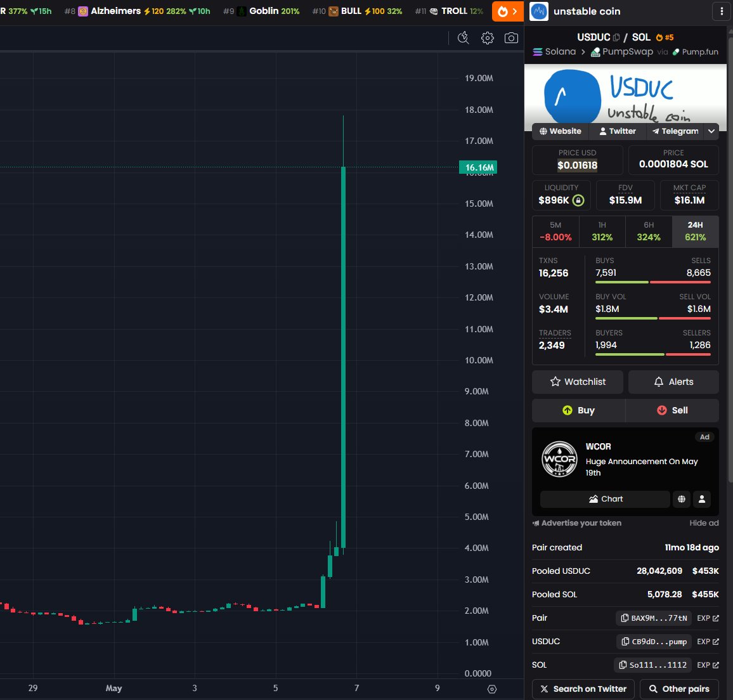Click the PumpSwap DEX breadcrumb
The width and height of the screenshot is (733, 700).
[622, 52]
